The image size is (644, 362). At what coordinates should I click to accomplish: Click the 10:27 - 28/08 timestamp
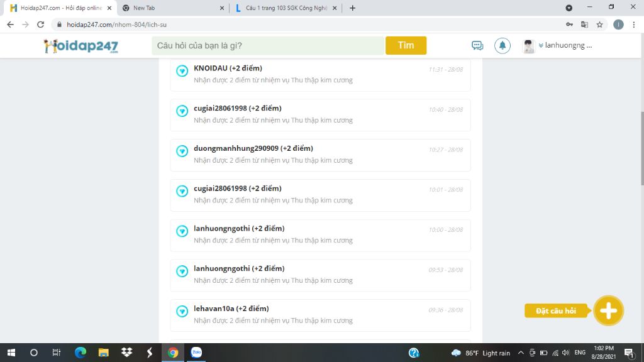[446, 150]
